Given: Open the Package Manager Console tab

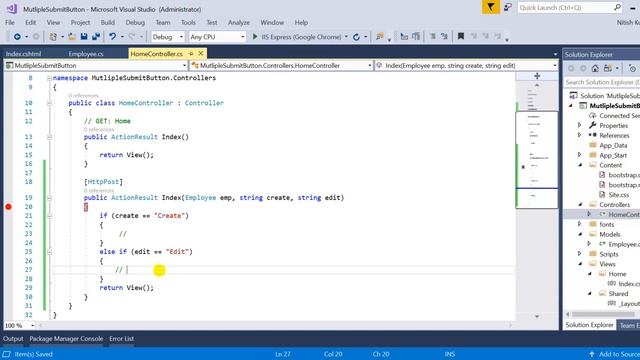Looking at the screenshot, I should pyautogui.click(x=66, y=339).
